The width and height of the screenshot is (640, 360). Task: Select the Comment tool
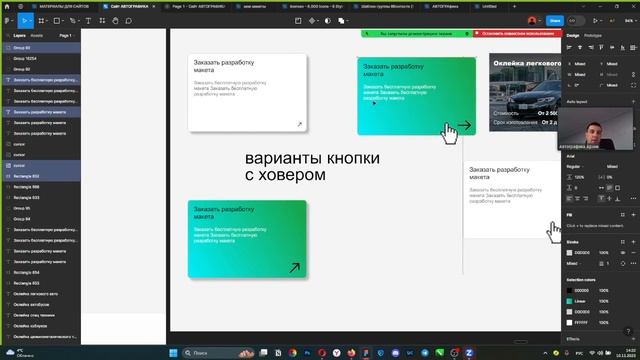click(x=129, y=21)
